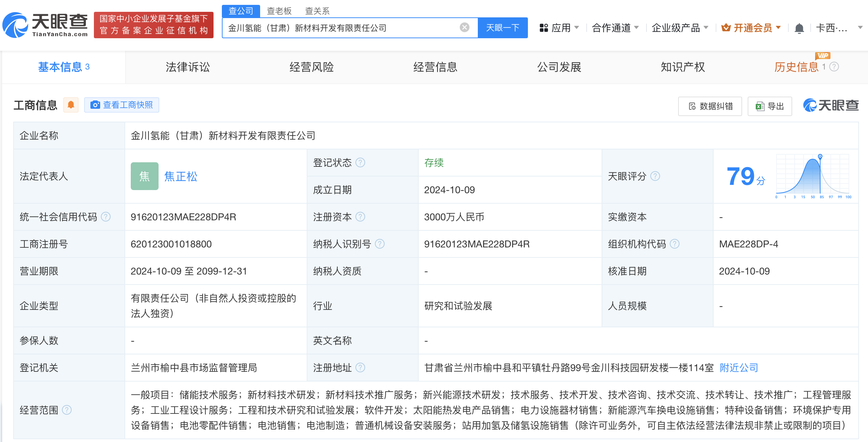This screenshot has height=442, width=868.
Task: Click the help icon beside 历史信息 tab
Action: (834, 67)
